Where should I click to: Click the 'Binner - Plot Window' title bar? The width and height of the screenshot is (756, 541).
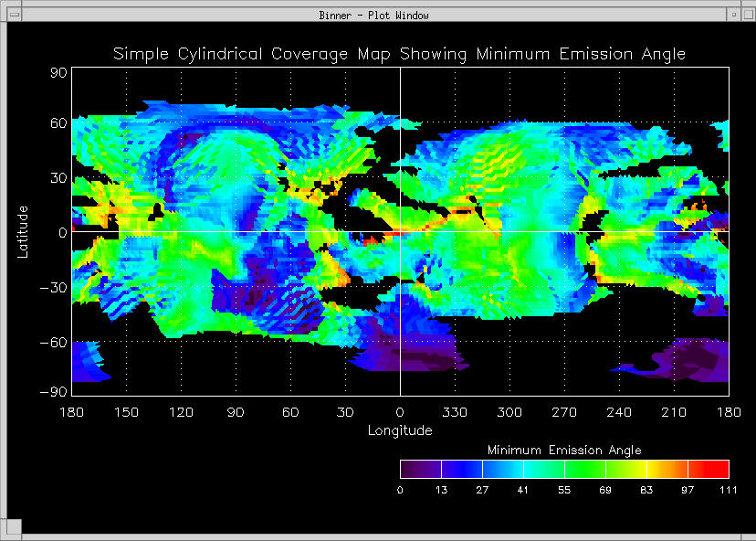coord(374,15)
